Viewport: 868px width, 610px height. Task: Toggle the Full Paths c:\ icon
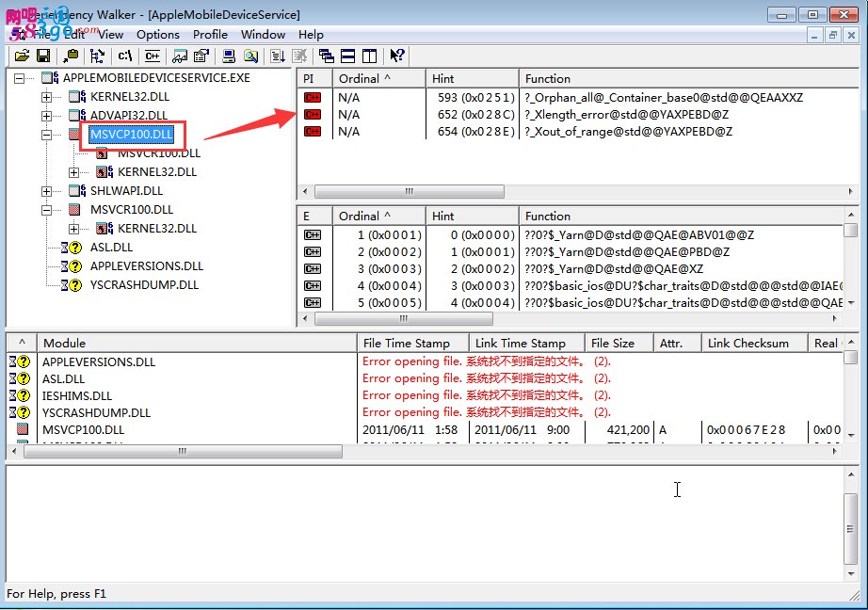[x=125, y=56]
